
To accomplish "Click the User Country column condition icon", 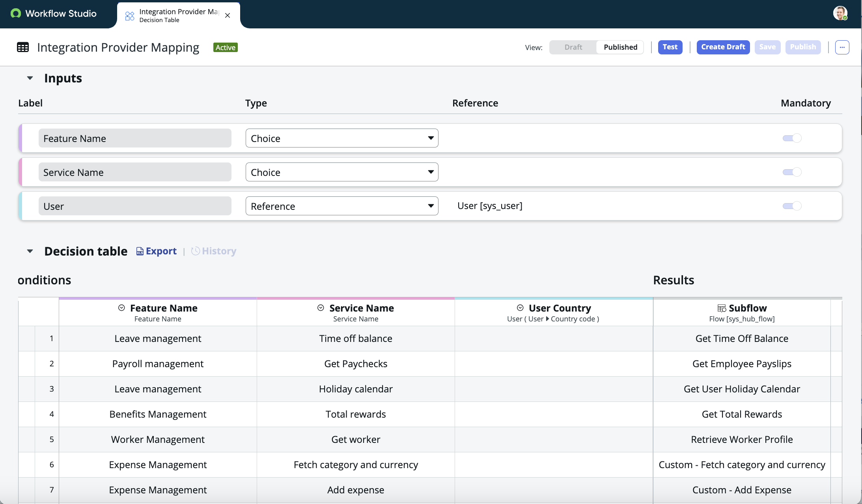I will click(x=520, y=308).
